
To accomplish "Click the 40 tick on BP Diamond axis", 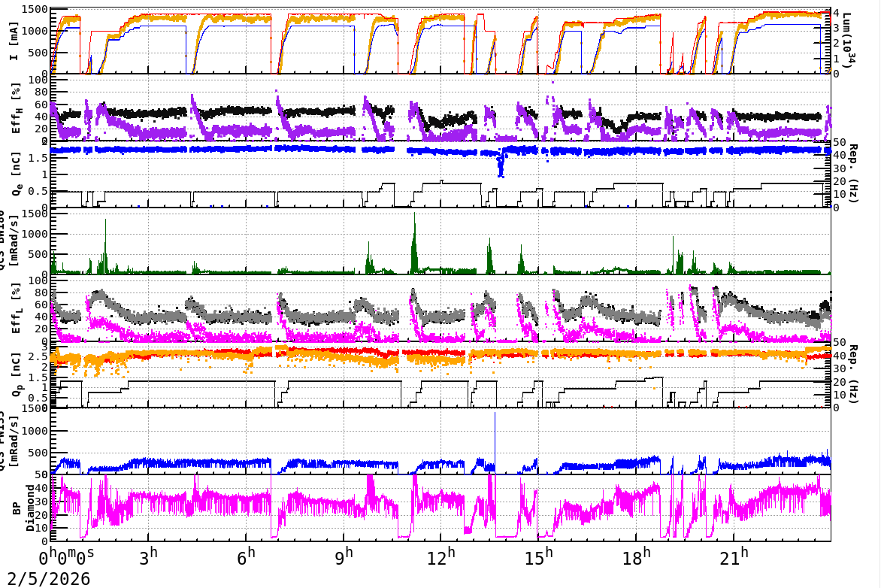I will click(41, 488).
